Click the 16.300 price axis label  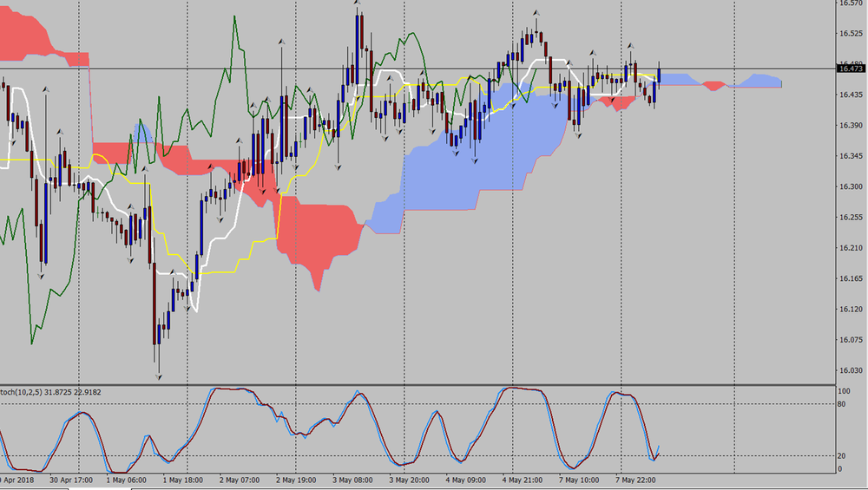(x=851, y=187)
